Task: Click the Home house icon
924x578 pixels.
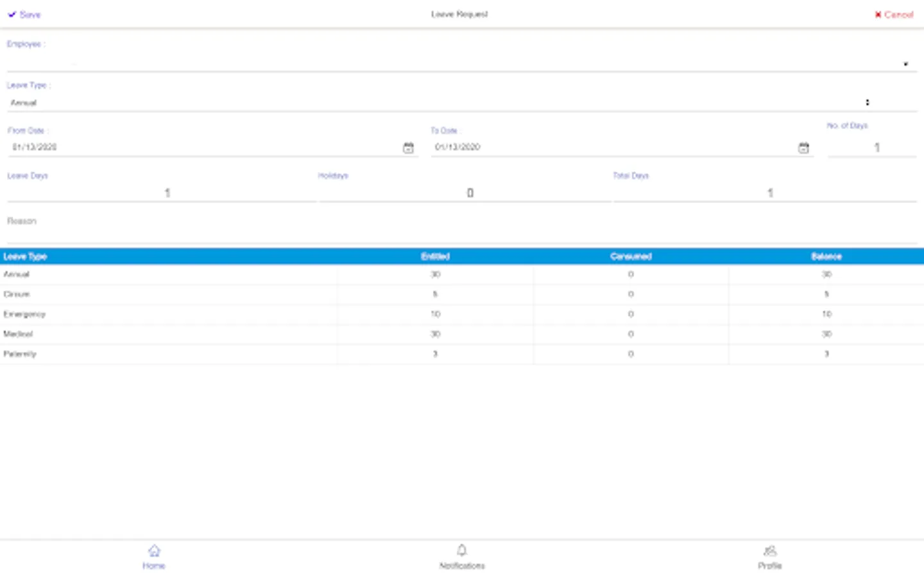Action: point(154,550)
